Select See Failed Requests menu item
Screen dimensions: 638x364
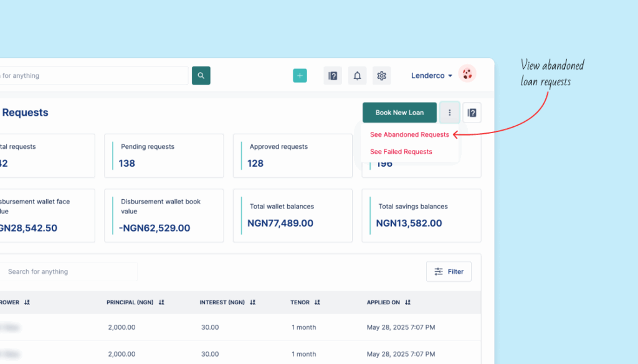(x=401, y=152)
